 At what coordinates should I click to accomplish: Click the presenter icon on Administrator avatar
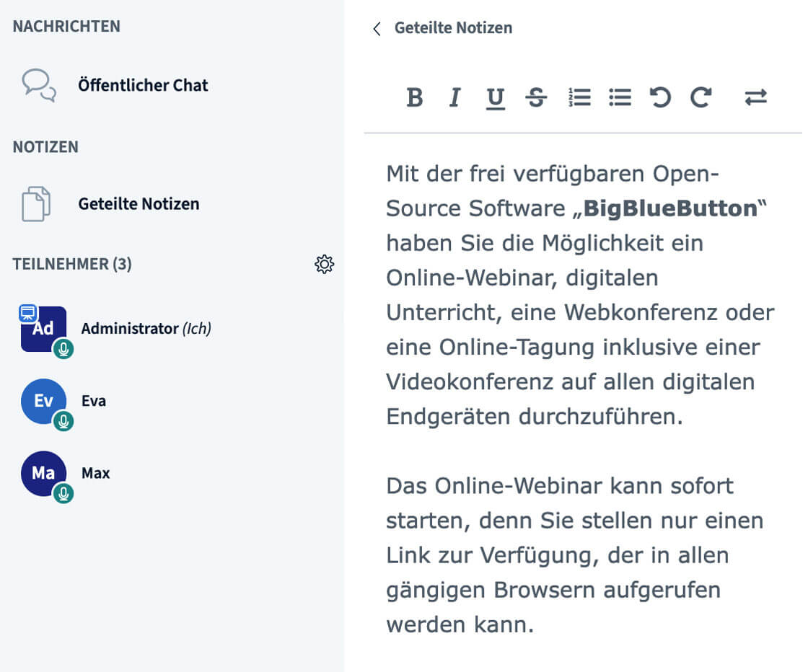pyautogui.click(x=28, y=313)
